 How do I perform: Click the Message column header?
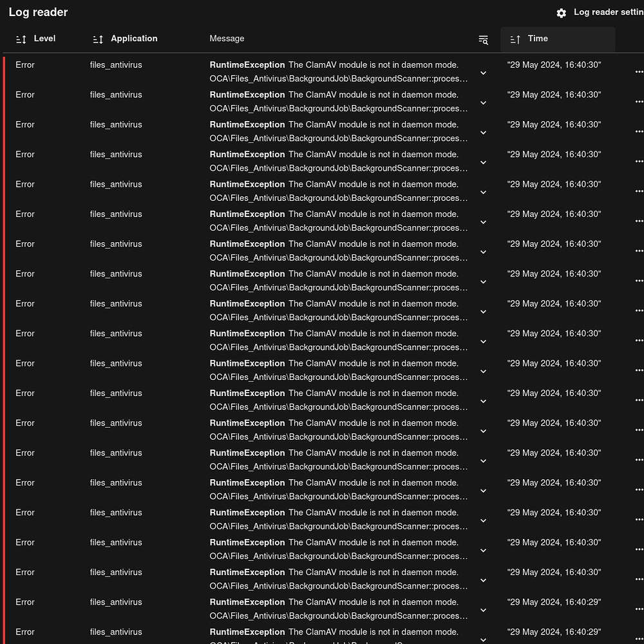click(x=227, y=39)
